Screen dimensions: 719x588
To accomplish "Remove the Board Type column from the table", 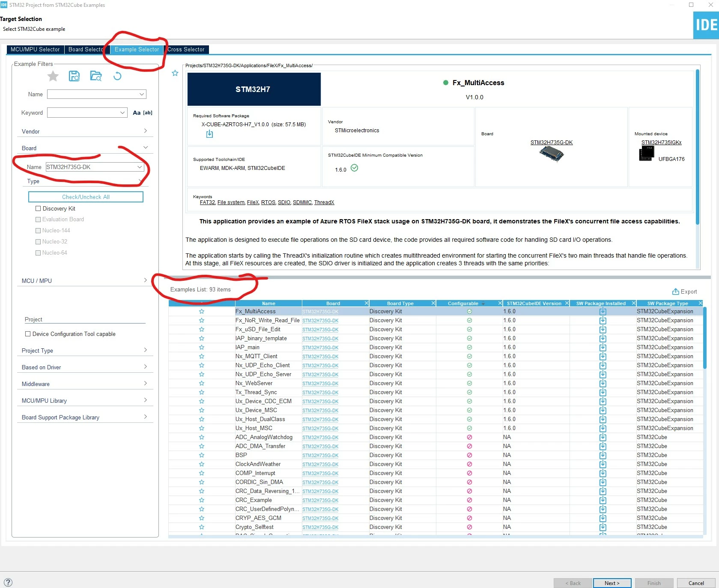I will tap(433, 303).
